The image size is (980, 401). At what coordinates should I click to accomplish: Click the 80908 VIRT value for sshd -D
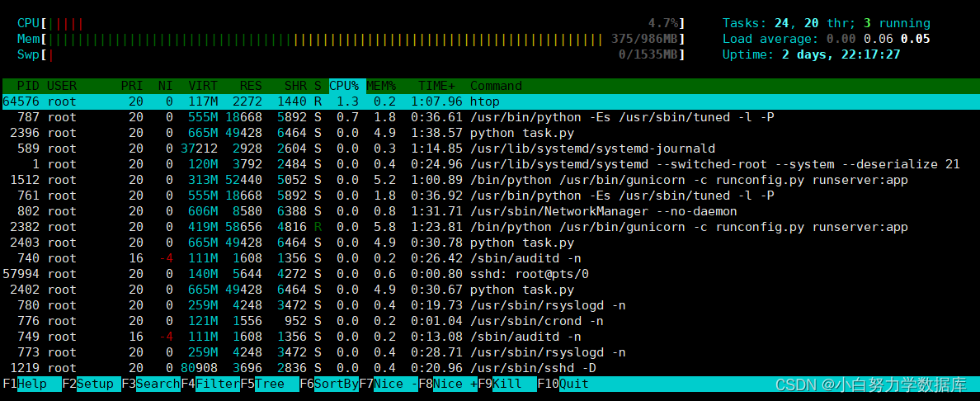coord(199,368)
